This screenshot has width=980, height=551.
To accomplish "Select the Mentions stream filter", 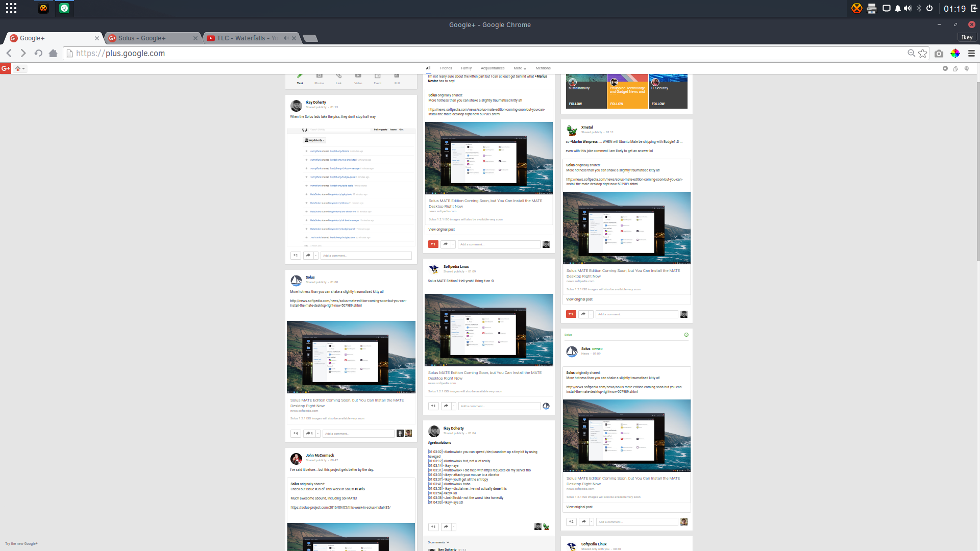I will (x=543, y=68).
